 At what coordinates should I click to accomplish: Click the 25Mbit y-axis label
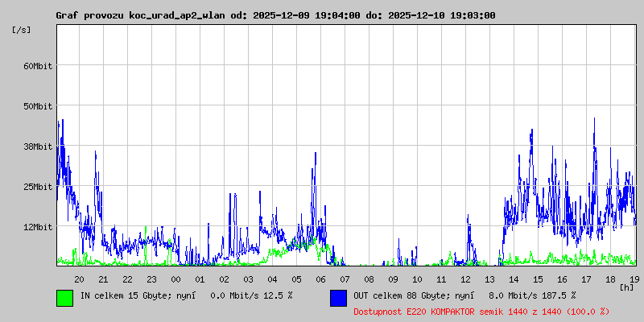(38, 187)
